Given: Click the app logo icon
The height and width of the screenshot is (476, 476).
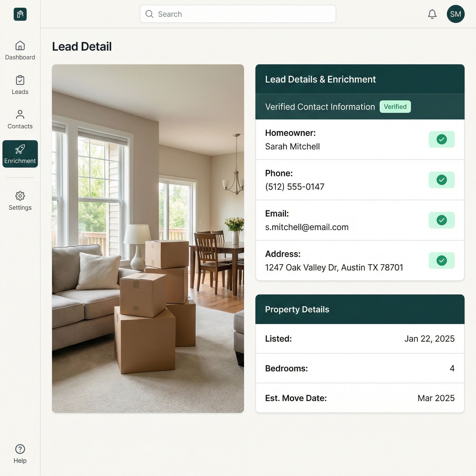Looking at the screenshot, I should coord(20,14).
